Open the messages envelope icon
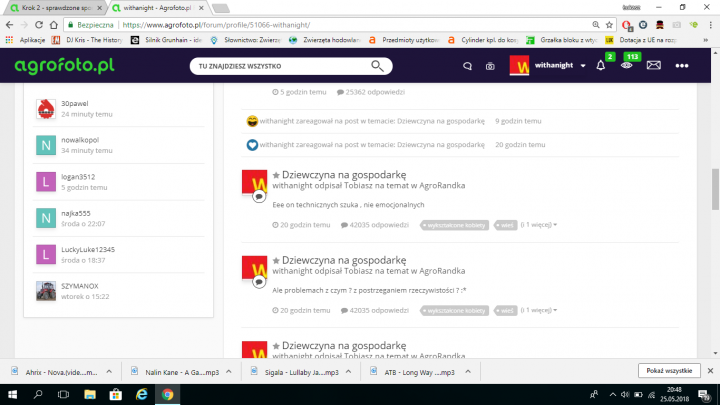The height and width of the screenshot is (405, 720). (x=654, y=66)
